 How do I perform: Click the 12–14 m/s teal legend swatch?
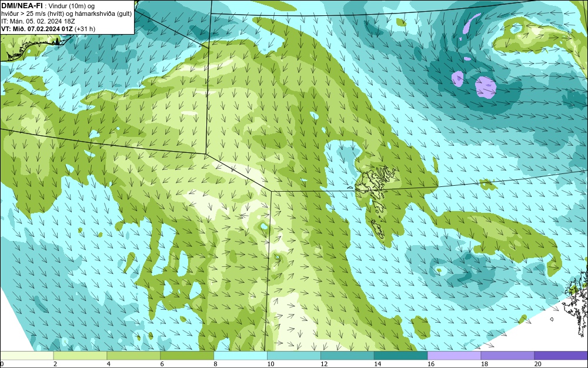pos(348,356)
